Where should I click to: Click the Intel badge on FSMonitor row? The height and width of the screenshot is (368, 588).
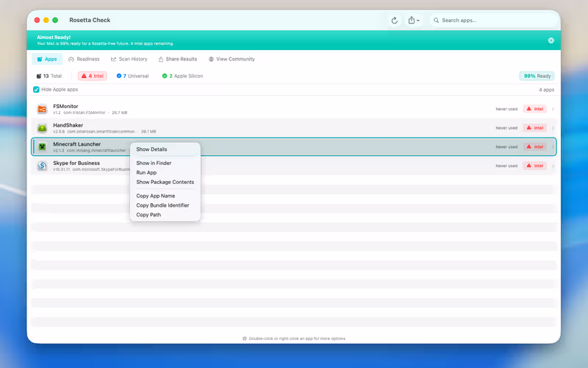535,109
